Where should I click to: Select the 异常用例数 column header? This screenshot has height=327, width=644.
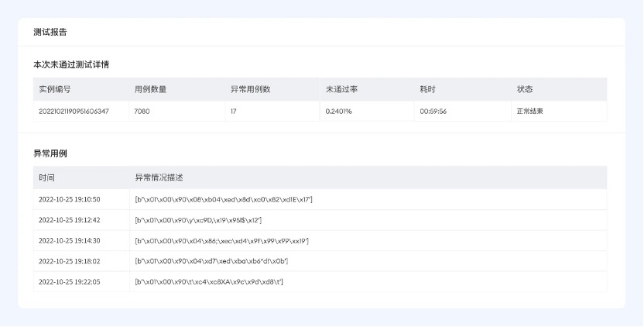(250, 89)
